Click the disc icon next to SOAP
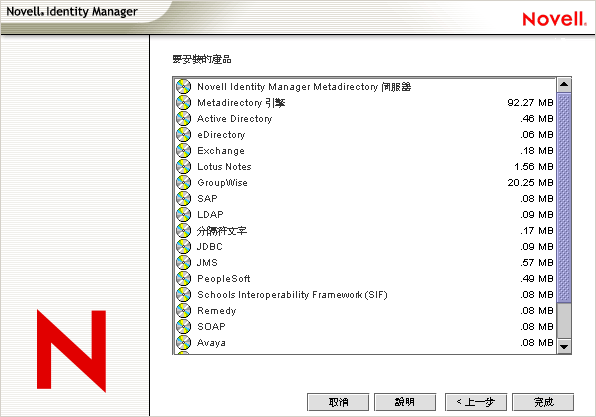 (183, 327)
